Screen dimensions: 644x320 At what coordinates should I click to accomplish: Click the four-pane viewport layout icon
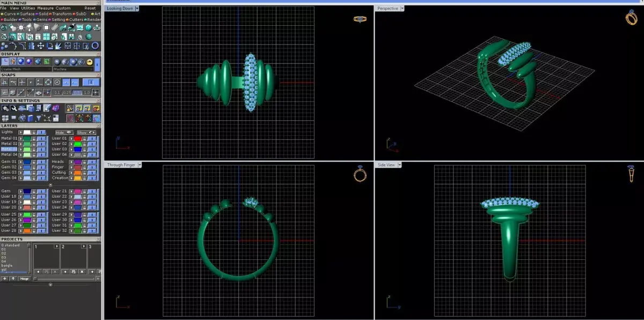[5, 118]
